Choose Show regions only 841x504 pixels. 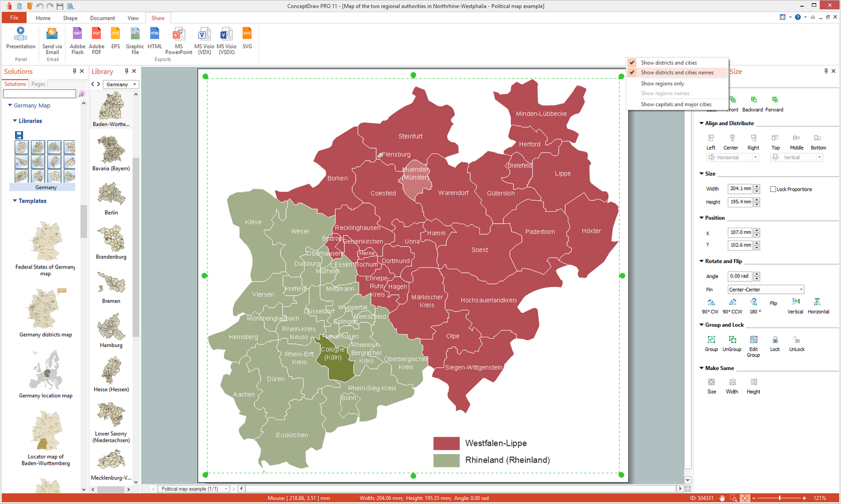click(677, 84)
